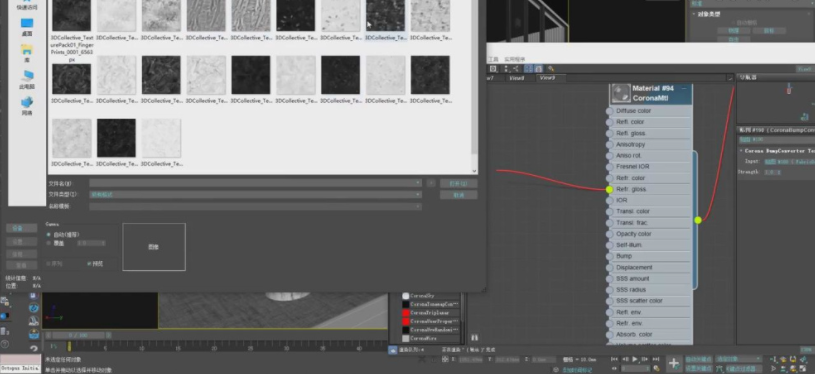Viewport: 815px width, 374px height.
Task: Toggle the Preview checkbox in dialog
Action: click(89, 264)
